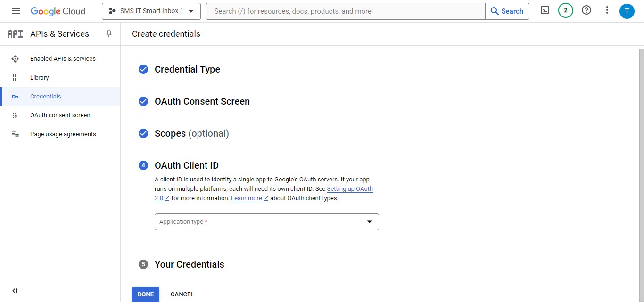644x302 pixels.
Task: Open the main navigation hamburger menu
Action: click(16, 11)
